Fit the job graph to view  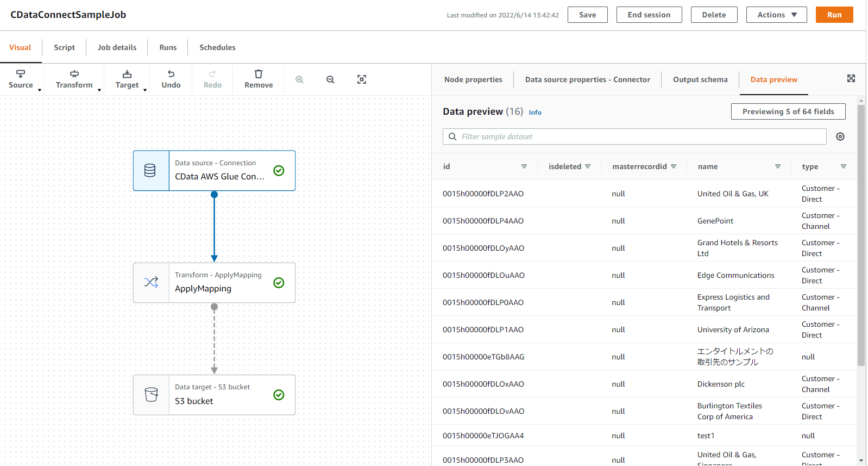click(x=362, y=79)
